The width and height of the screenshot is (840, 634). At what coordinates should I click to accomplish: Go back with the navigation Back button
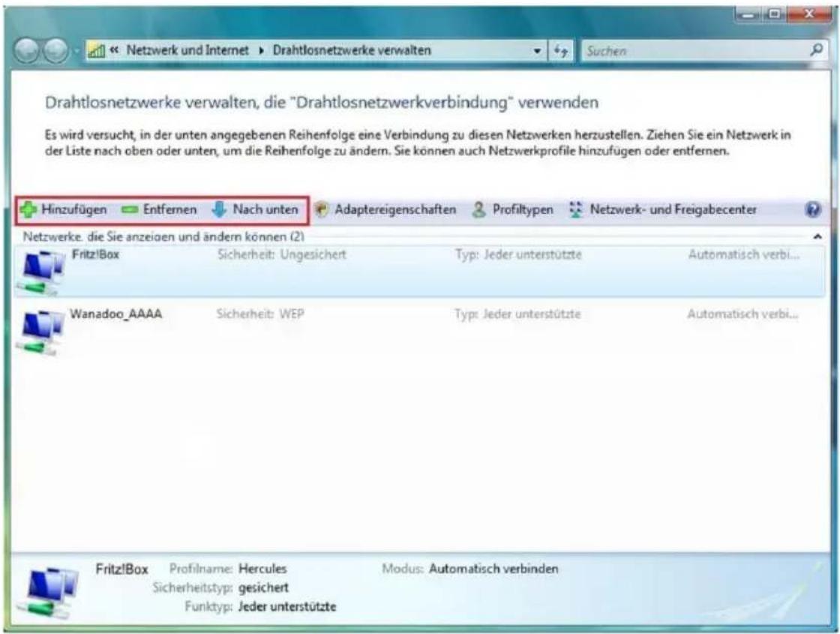tap(27, 51)
